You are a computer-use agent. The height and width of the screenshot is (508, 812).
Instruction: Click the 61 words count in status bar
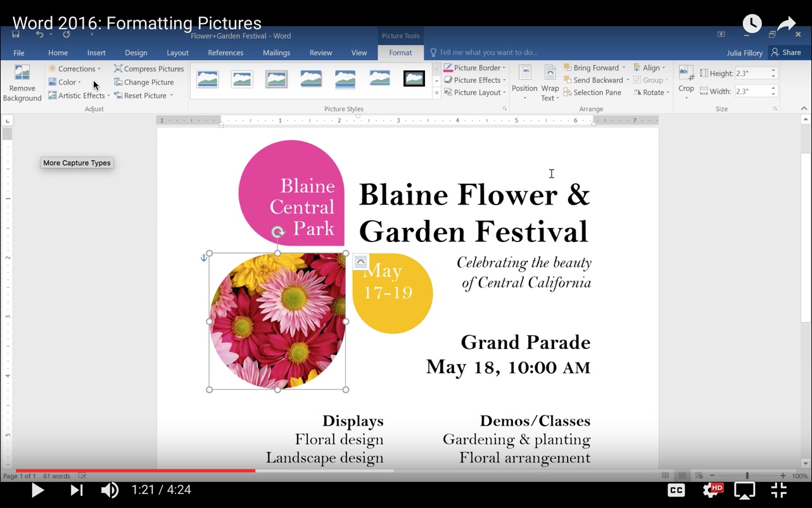[56, 476]
